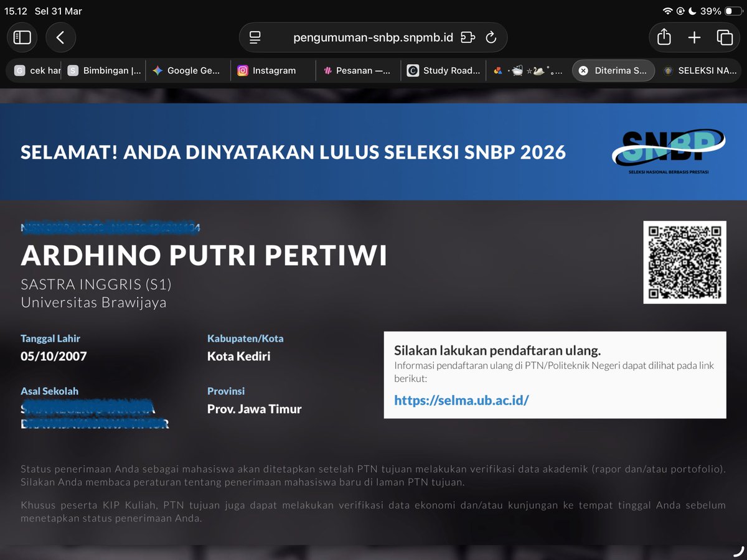
Task: Click the Tanggal Lahir label
Action: 50,339
